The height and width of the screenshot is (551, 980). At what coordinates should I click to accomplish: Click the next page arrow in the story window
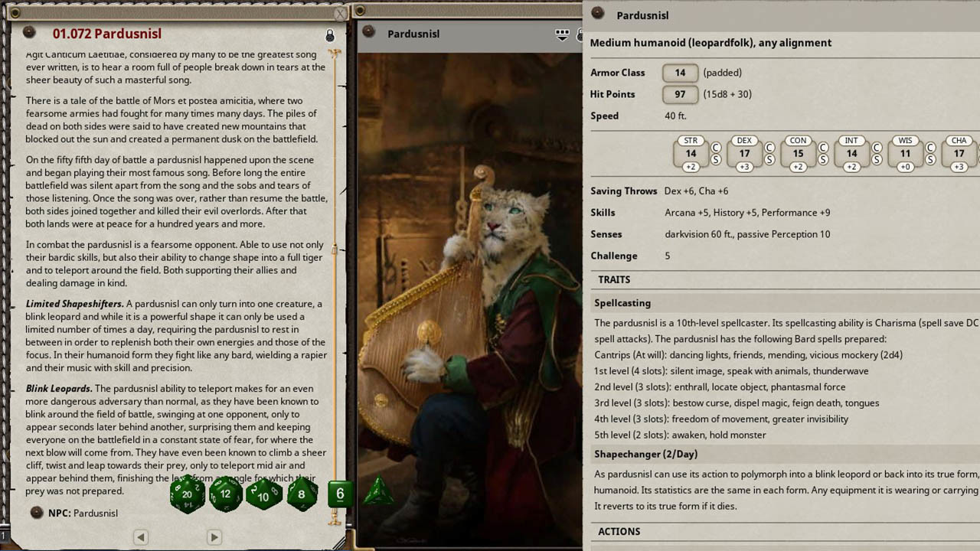214,537
